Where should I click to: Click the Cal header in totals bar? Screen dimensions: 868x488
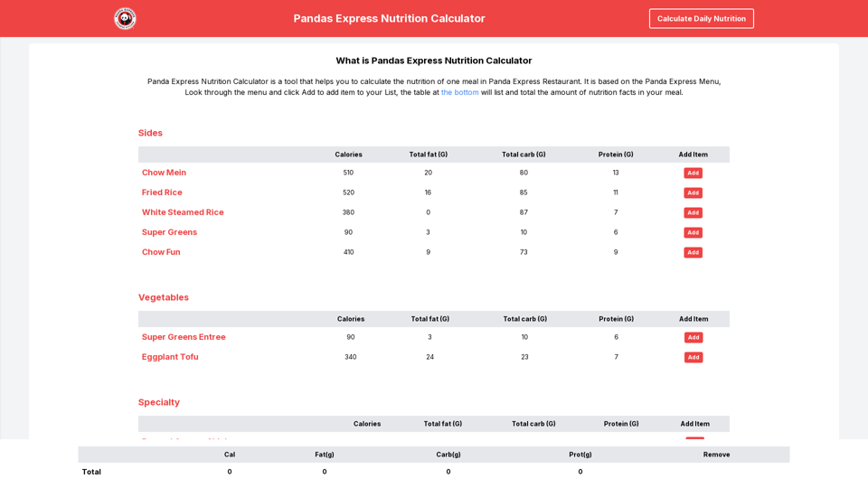click(x=230, y=455)
